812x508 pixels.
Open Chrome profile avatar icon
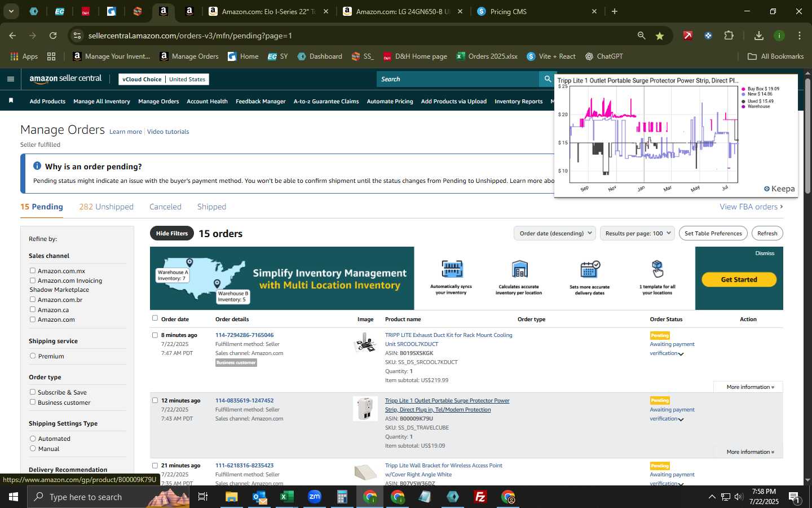779,36
